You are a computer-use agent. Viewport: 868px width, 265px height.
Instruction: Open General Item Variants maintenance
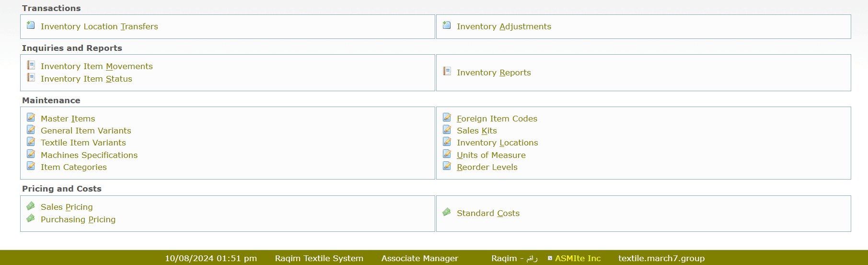(x=86, y=131)
